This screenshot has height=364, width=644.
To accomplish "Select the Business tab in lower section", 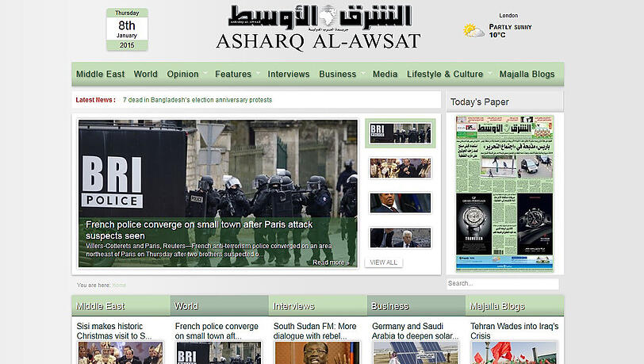I will pos(416,306).
